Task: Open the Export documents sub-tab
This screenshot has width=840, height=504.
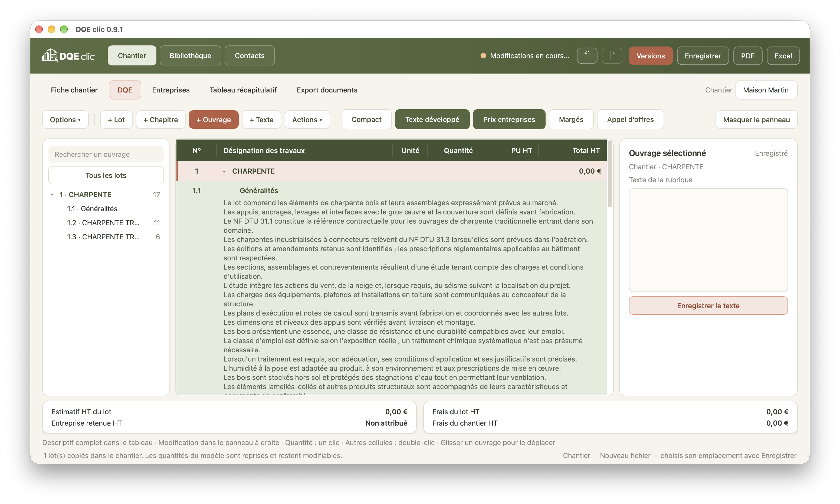Action: 327,90
